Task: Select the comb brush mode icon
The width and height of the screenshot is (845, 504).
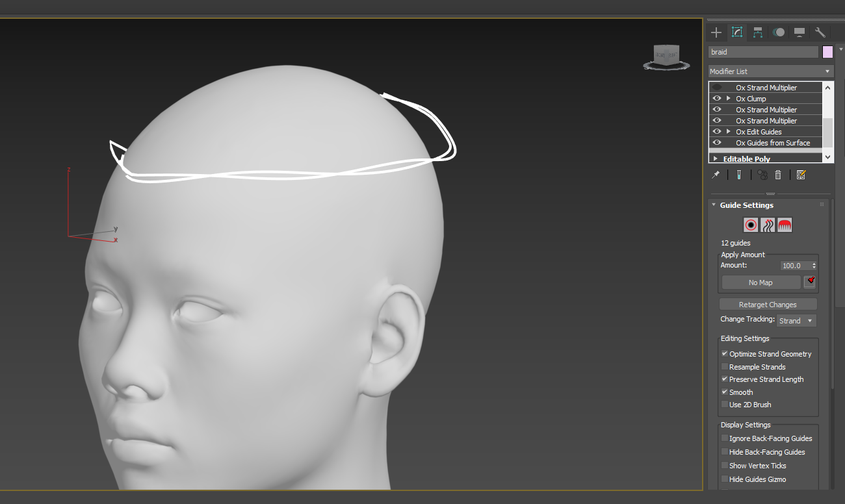Action: (785, 225)
